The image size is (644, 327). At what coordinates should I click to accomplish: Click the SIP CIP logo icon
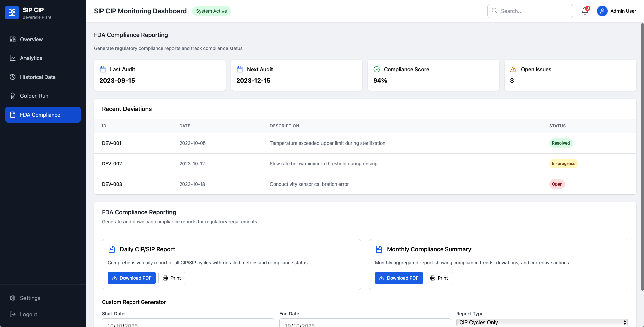[12, 13]
